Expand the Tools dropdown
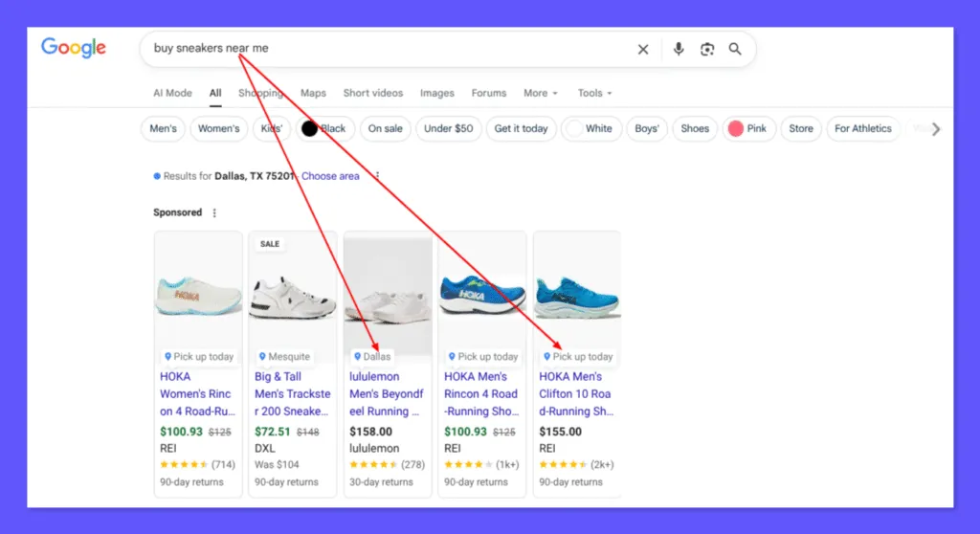This screenshot has width=980, height=534. (x=594, y=93)
